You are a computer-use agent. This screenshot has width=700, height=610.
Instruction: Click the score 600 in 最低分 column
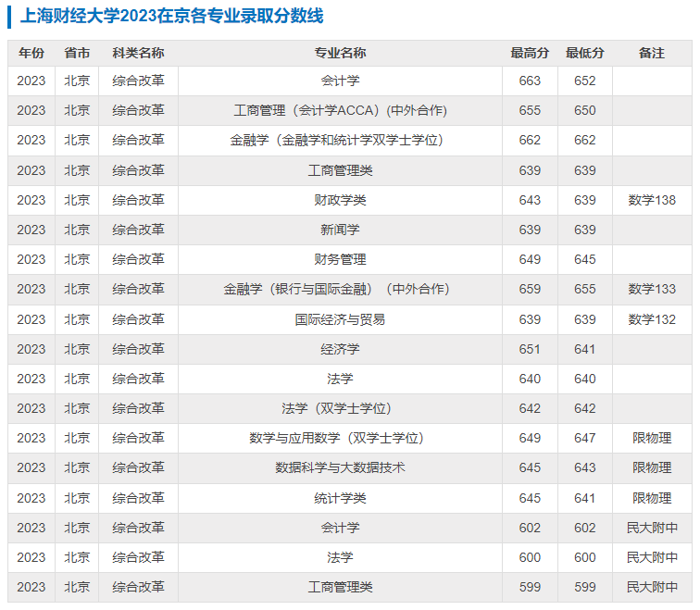point(585,557)
